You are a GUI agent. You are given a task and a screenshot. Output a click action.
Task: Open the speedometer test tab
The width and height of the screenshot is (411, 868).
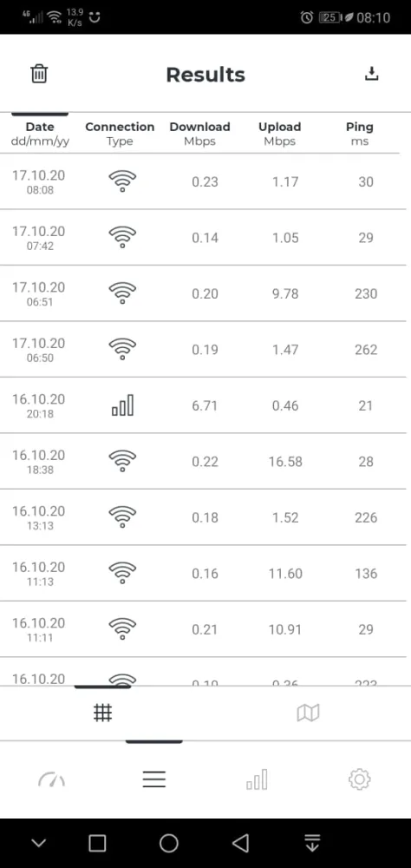click(51, 780)
